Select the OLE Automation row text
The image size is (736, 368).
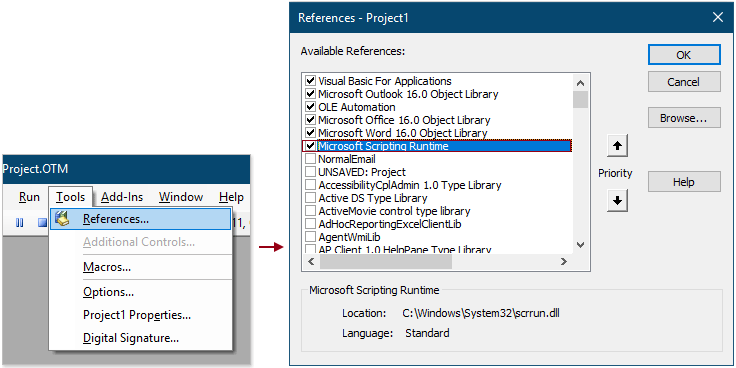pyautogui.click(x=357, y=107)
